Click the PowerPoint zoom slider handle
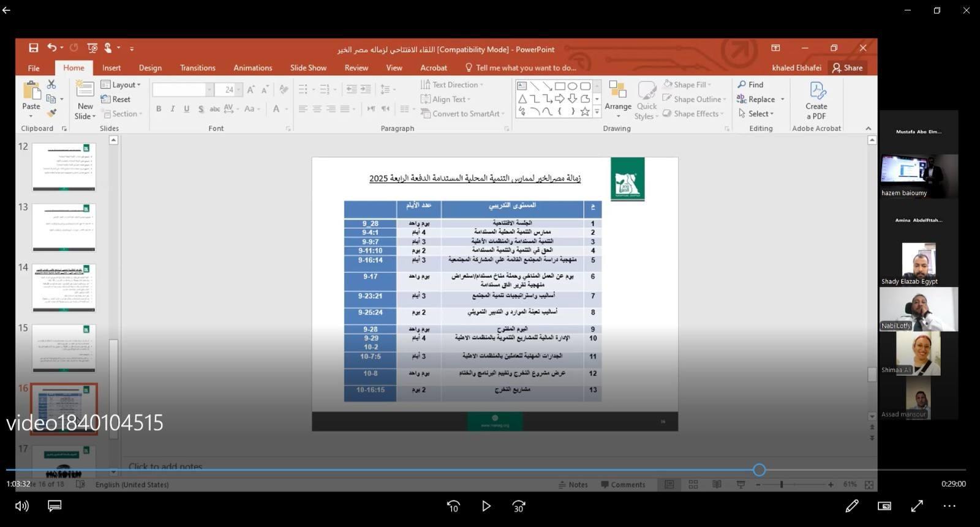980x527 pixels. click(782, 485)
